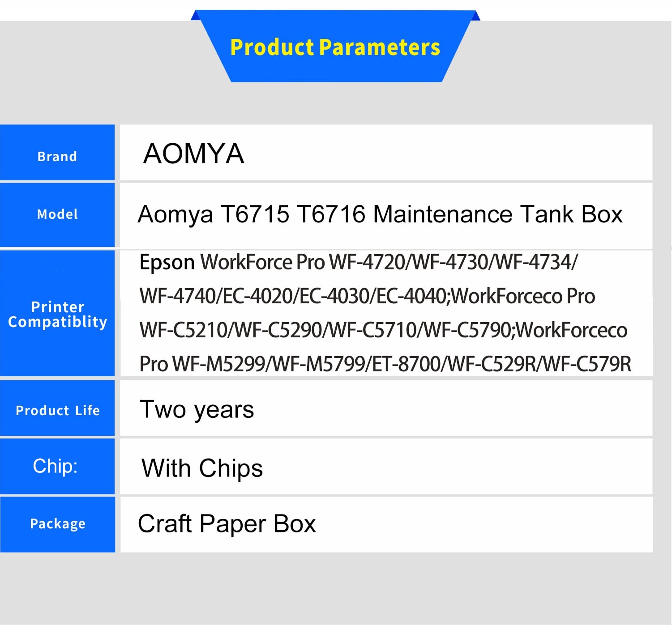Select the Brand label cell
The width and height of the screenshot is (672, 625).
tap(57, 153)
